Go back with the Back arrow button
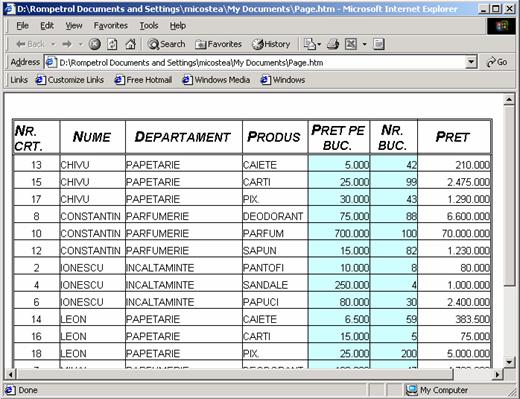Screen dimensions: 520x399 pyautogui.click(x=30, y=44)
